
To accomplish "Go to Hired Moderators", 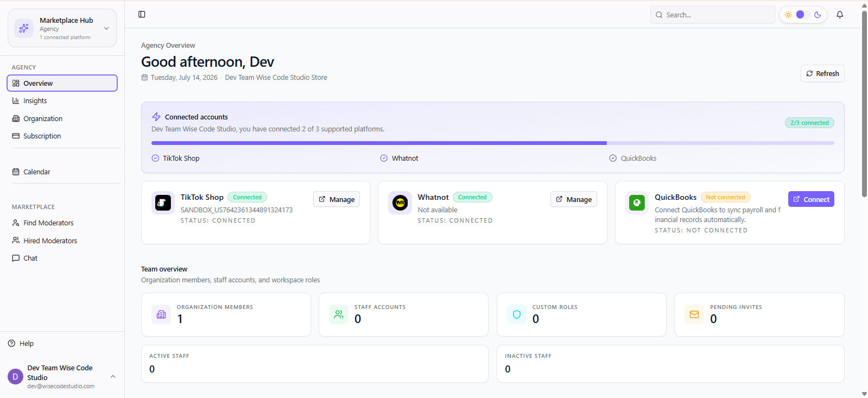I will click(x=62, y=241).
